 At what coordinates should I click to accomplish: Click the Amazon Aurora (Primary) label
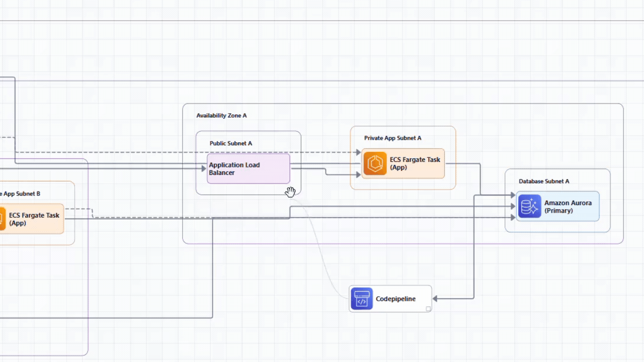[x=568, y=207]
